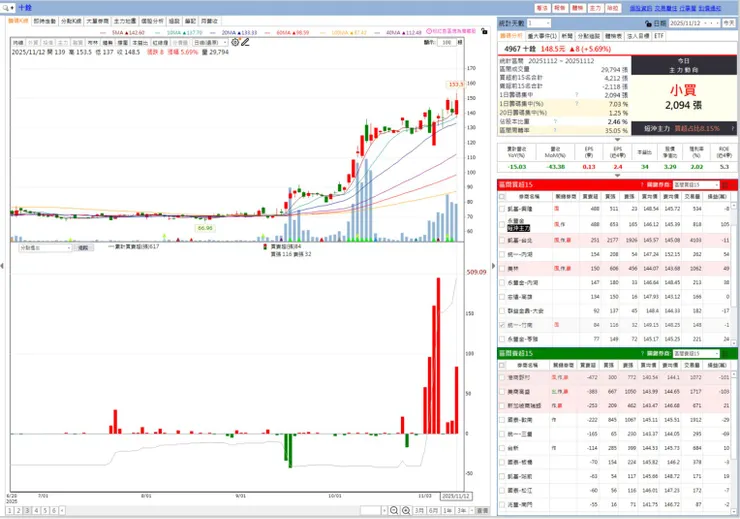Image resolution: width=740 pixels, height=519 pixels.
Task: Open the 新聞 tab
Action: point(567,36)
